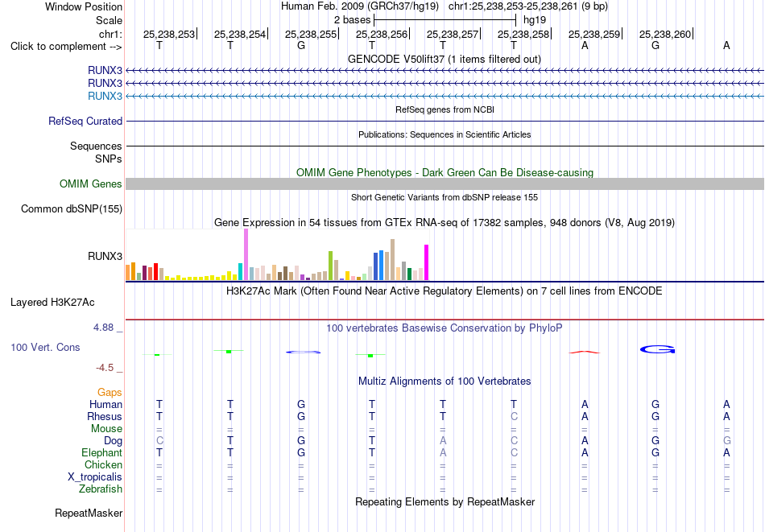Click the SNPs track label
765x532 pixels.
[x=109, y=159]
